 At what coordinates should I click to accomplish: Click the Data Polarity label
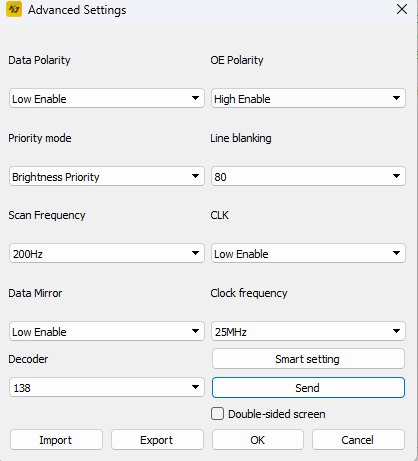[39, 60]
